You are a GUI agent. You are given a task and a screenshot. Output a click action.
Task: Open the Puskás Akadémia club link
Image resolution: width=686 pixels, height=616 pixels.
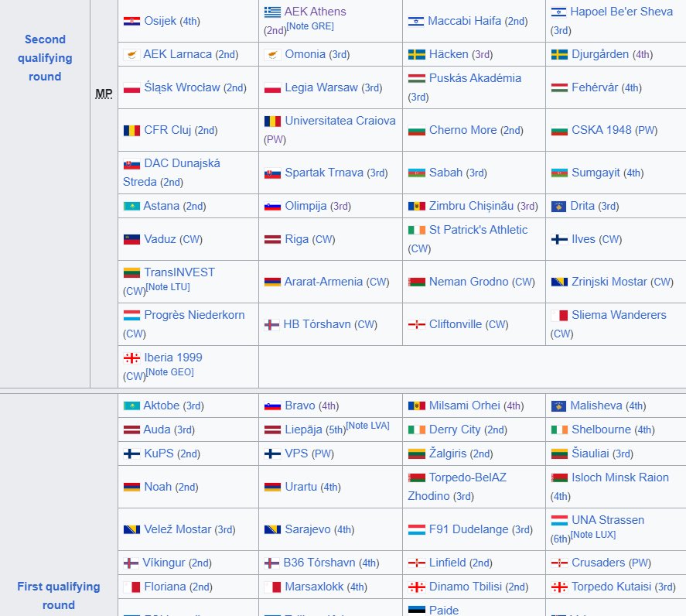475,78
